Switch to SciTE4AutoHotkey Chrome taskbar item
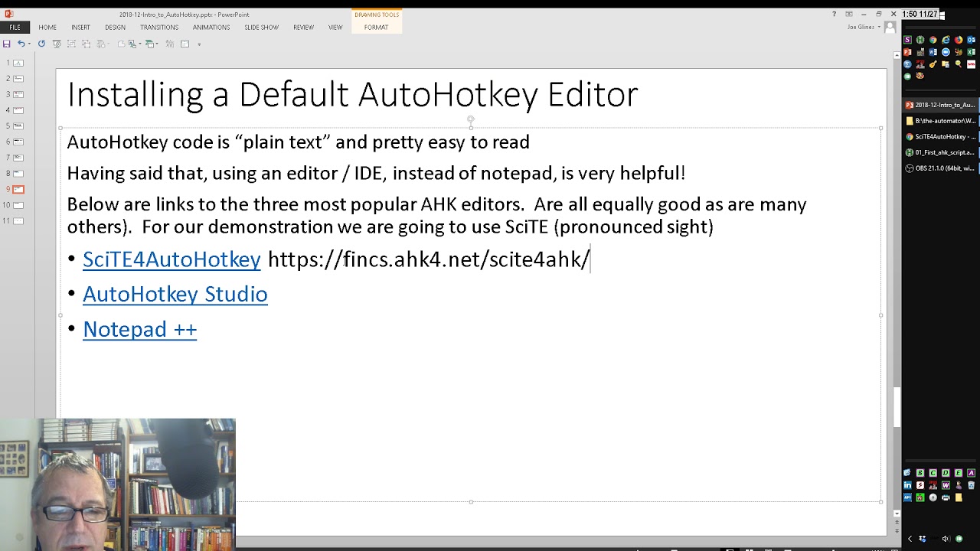This screenshot has height=551, width=980. [940, 137]
